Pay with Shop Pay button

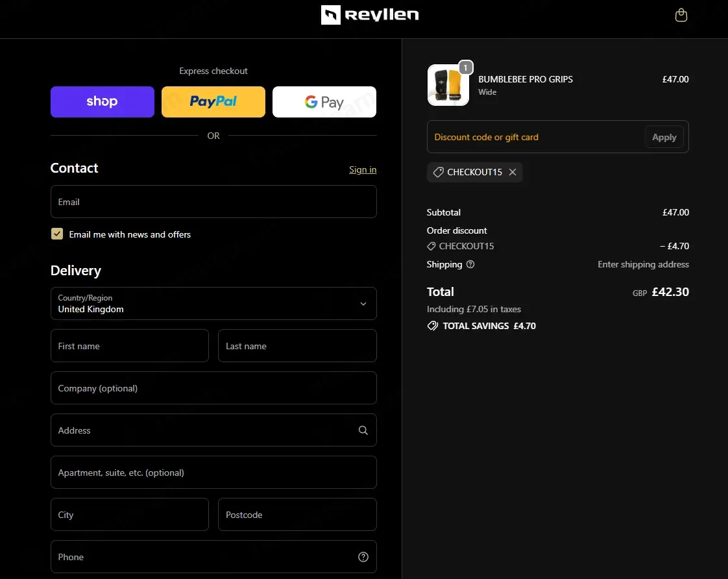pyautogui.click(x=102, y=102)
